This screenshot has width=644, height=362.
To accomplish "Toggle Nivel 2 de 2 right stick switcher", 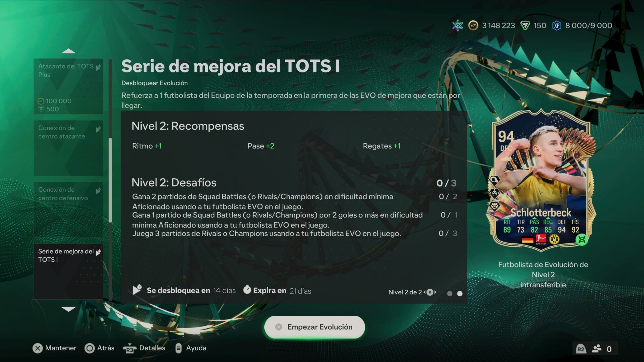I will pyautogui.click(x=430, y=292).
